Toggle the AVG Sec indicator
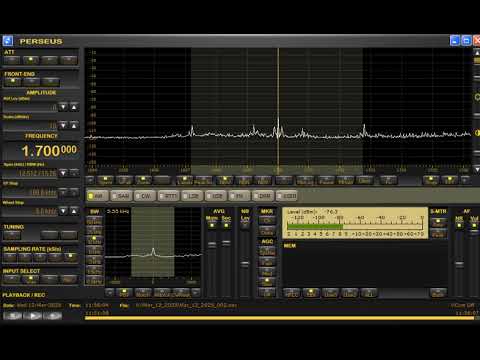 (x=226, y=226)
